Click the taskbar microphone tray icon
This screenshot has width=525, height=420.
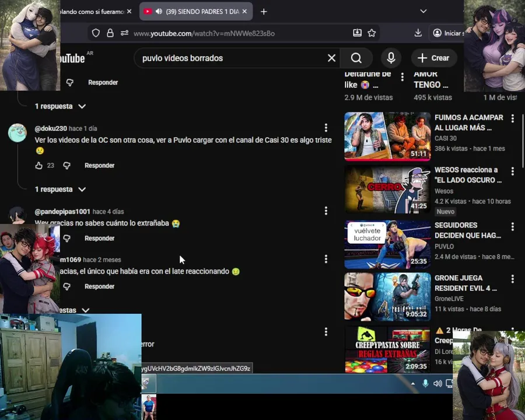425,383
